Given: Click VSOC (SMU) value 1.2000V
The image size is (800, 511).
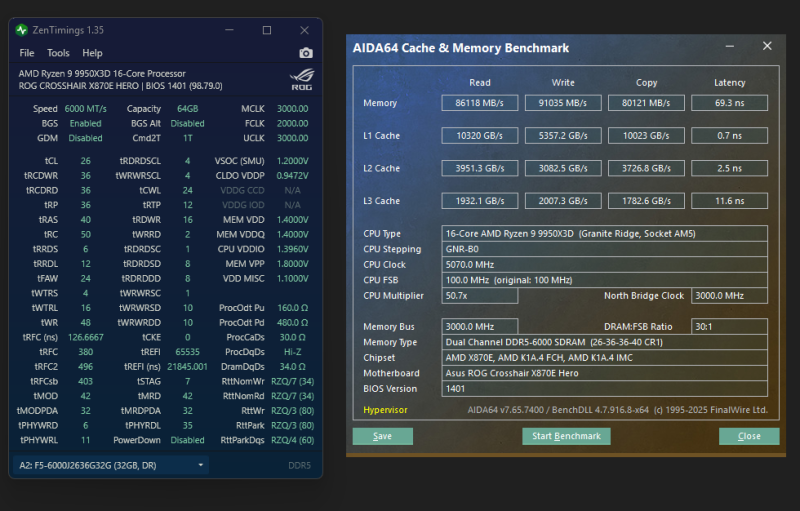Looking at the screenshot, I should click(x=292, y=161).
